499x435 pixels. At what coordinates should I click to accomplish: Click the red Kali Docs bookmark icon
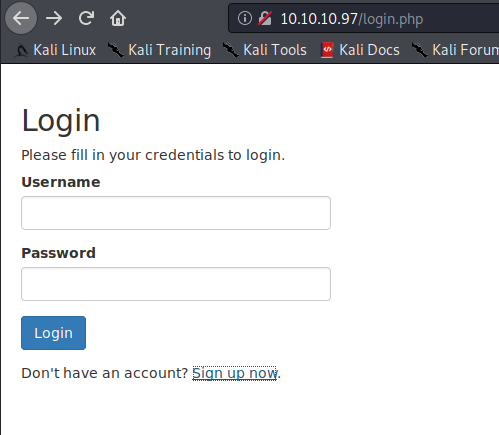tap(327, 50)
